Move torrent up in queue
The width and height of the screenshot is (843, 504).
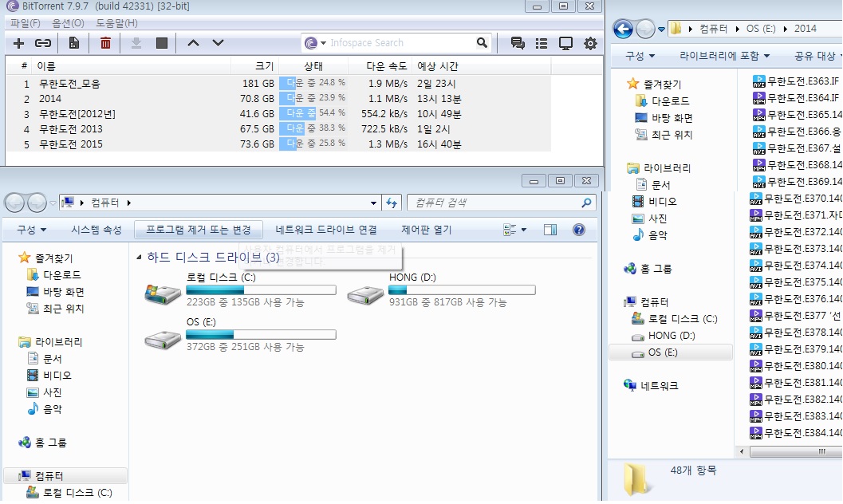[193, 43]
